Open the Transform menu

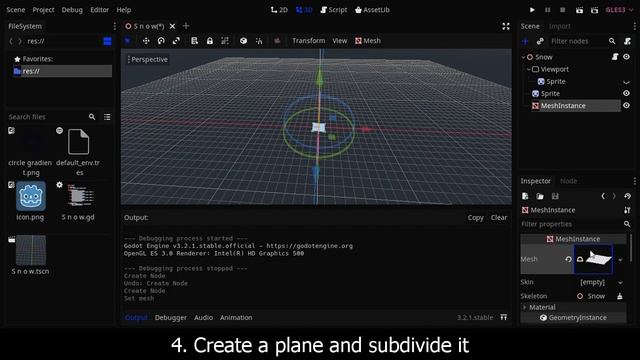click(309, 41)
